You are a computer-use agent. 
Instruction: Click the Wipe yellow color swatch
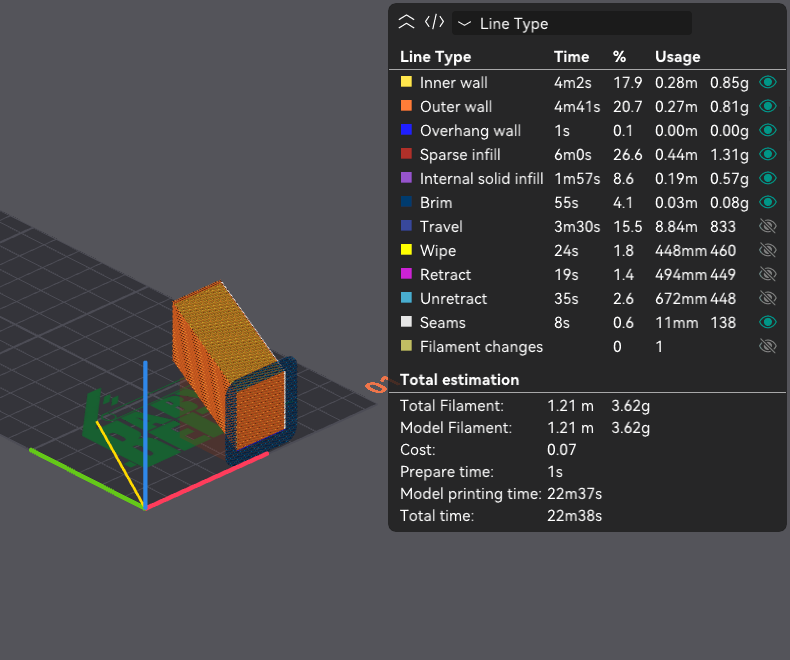(x=406, y=250)
